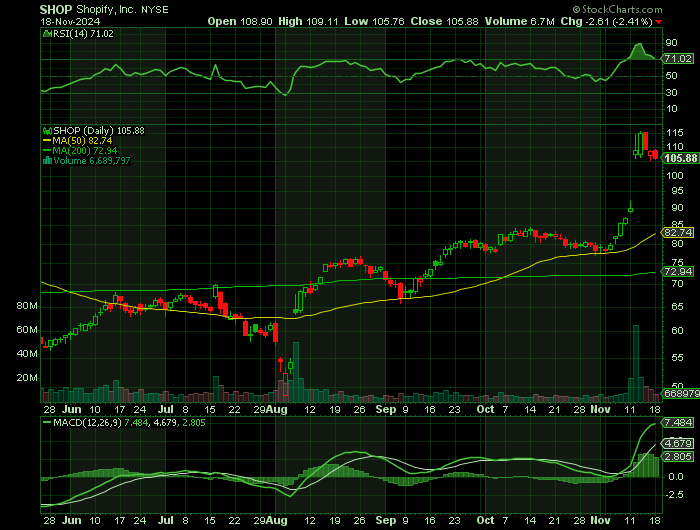Click the SHOP (Daily) 105.88 legend entry

[x=99, y=131]
